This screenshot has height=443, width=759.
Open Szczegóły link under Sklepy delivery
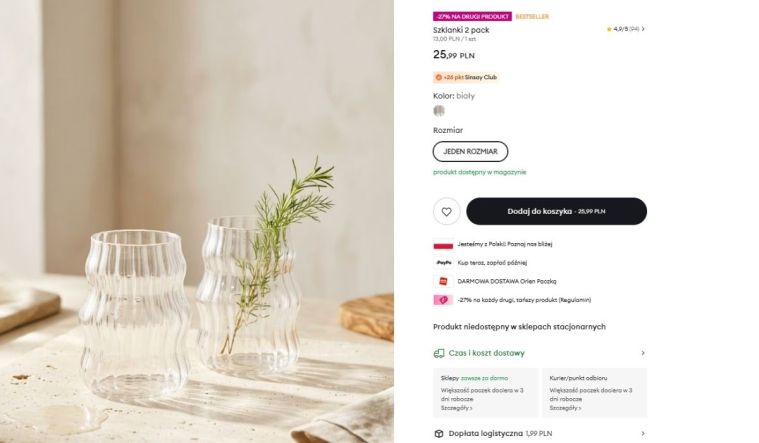pyautogui.click(x=456, y=408)
